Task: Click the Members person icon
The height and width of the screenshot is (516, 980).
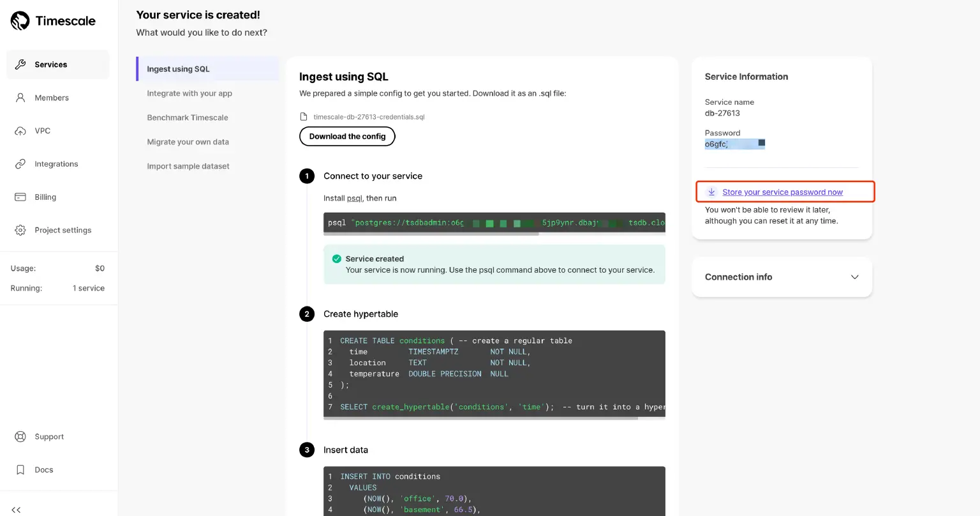Action: [x=20, y=98]
